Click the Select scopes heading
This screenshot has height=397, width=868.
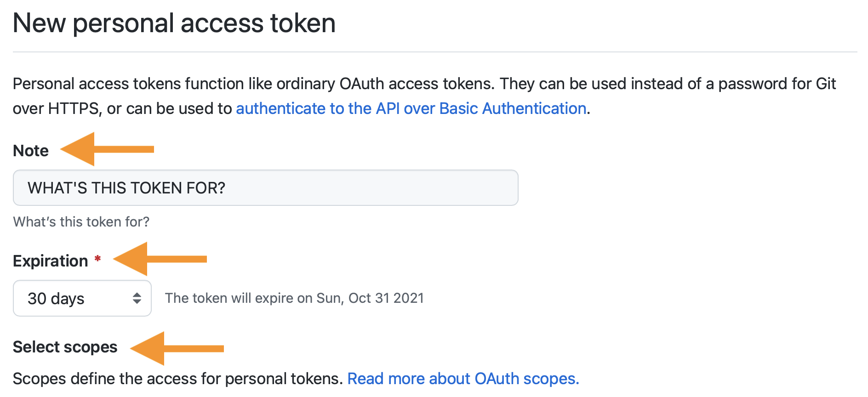pyautogui.click(x=65, y=347)
